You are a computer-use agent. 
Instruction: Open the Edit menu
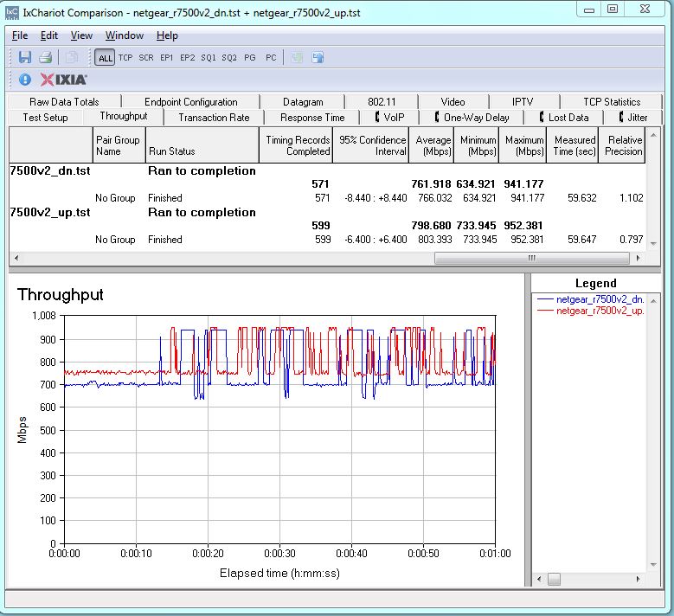(x=49, y=35)
